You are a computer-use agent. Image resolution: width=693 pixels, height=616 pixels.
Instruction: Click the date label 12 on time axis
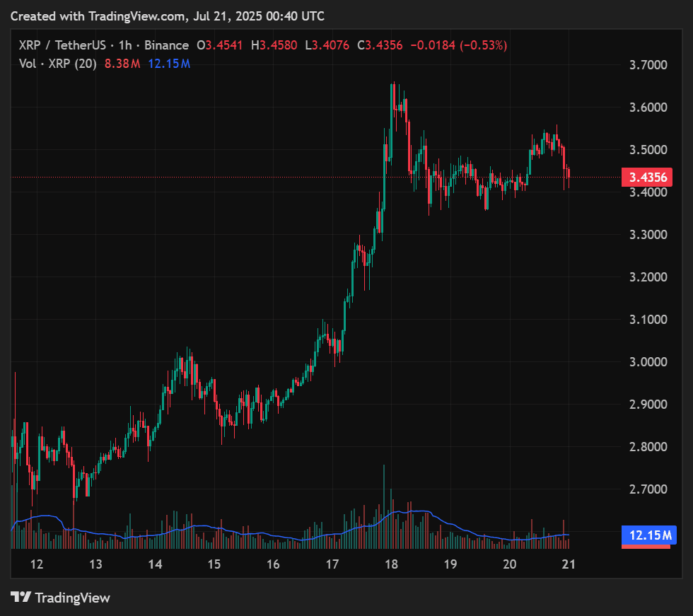pyautogui.click(x=37, y=564)
